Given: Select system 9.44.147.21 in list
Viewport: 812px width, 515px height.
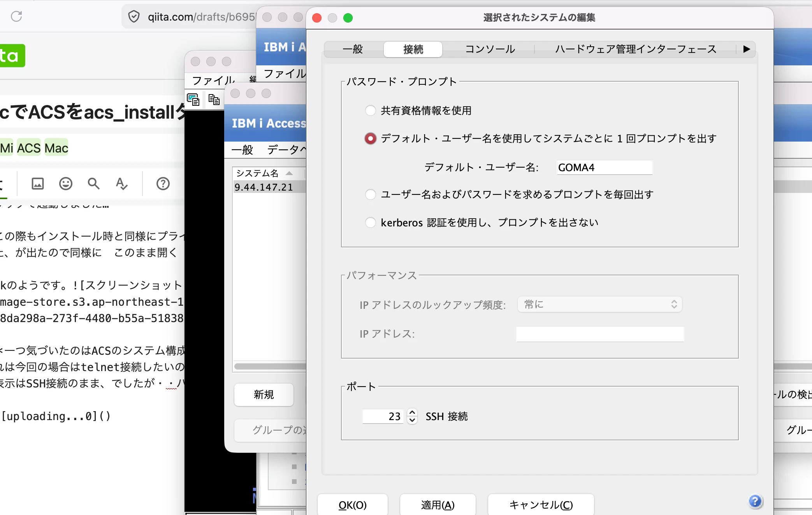Looking at the screenshot, I should pos(269,187).
